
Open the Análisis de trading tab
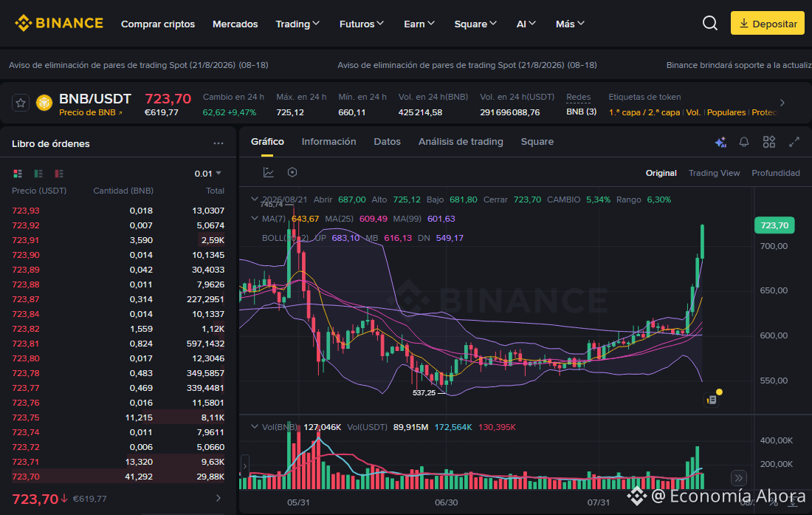[461, 141]
